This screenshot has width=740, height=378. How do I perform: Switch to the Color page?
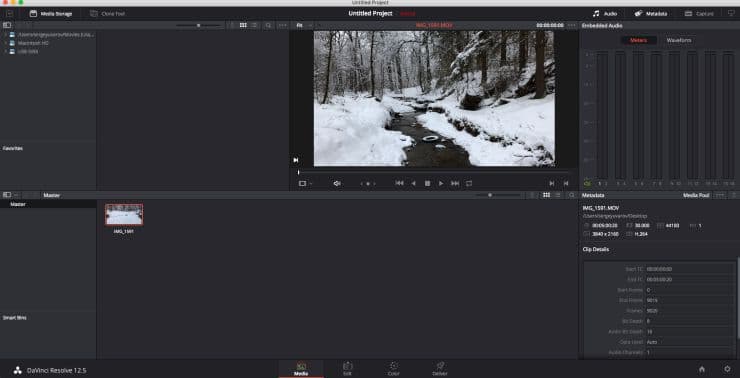click(x=394, y=369)
